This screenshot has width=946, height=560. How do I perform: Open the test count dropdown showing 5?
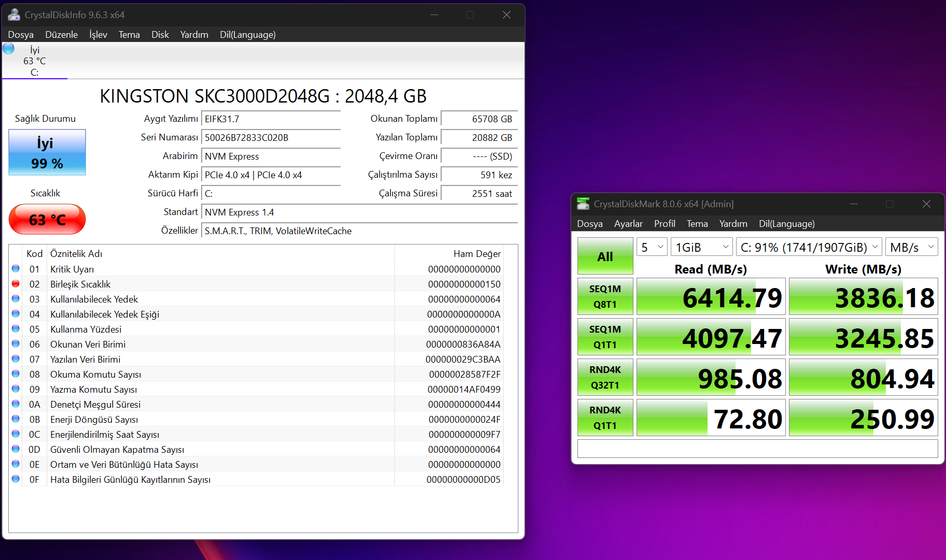point(652,247)
